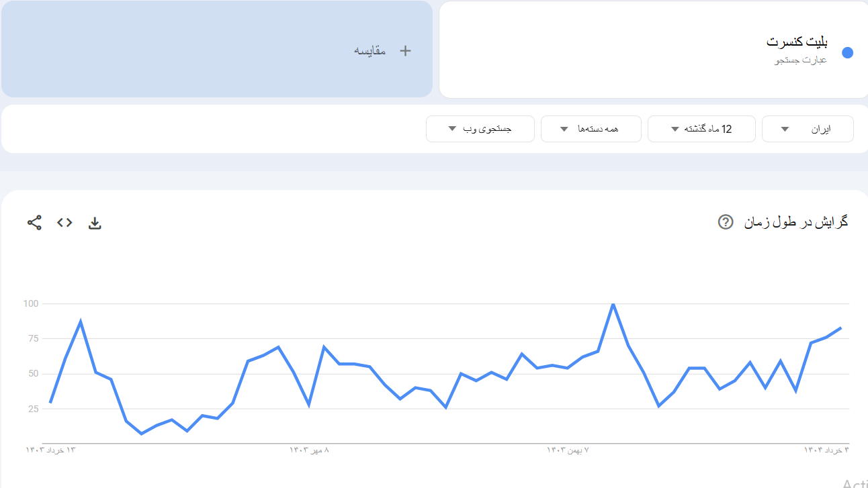Image resolution: width=868 pixels, height=488 pixels.
Task: Click the ۱۳ خرداد ۱۴۰۳ axis date label
Action: point(51,450)
